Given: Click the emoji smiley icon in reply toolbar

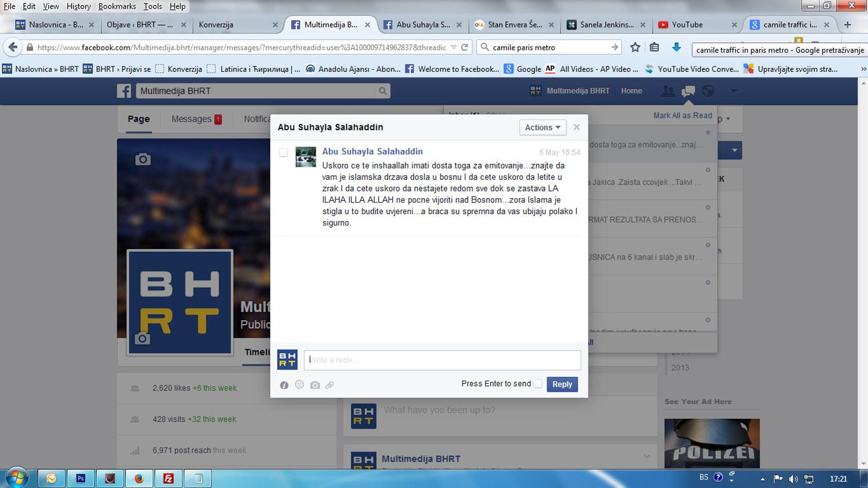Looking at the screenshot, I should (x=299, y=385).
